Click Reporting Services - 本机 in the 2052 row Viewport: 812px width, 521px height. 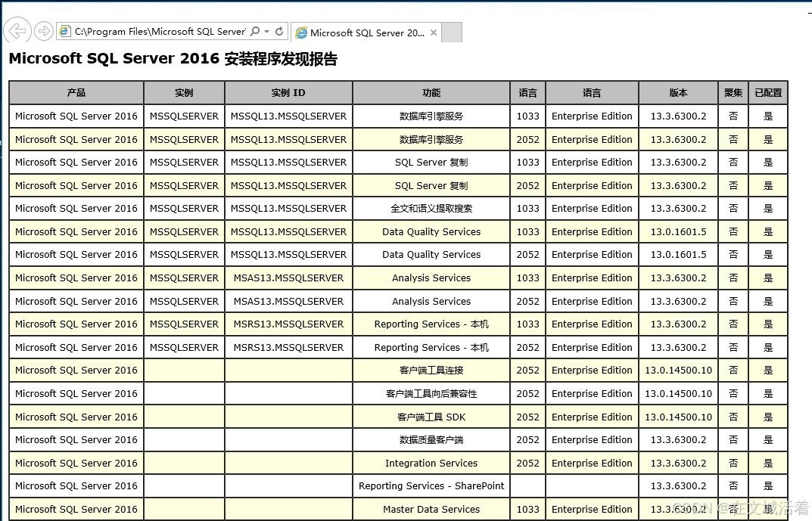pos(431,348)
